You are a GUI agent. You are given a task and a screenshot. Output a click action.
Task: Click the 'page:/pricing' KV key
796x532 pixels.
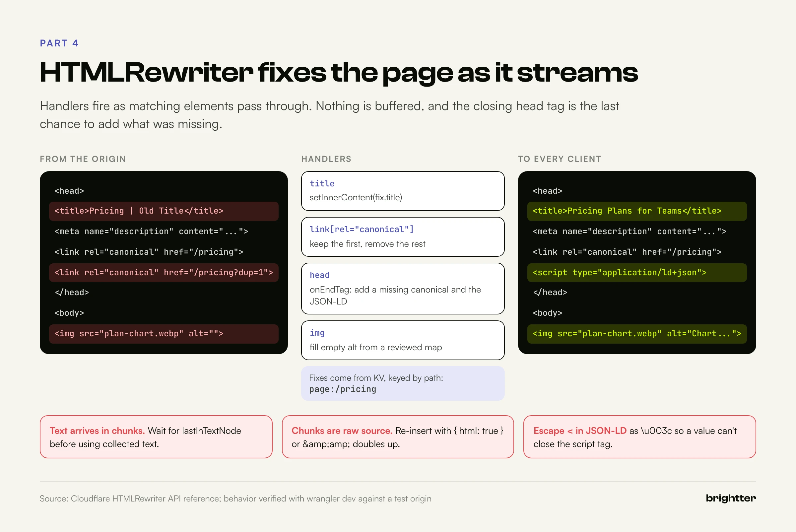(x=343, y=389)
